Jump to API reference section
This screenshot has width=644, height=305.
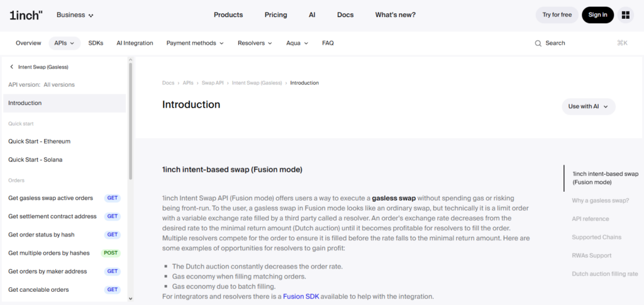coord(590,219)
